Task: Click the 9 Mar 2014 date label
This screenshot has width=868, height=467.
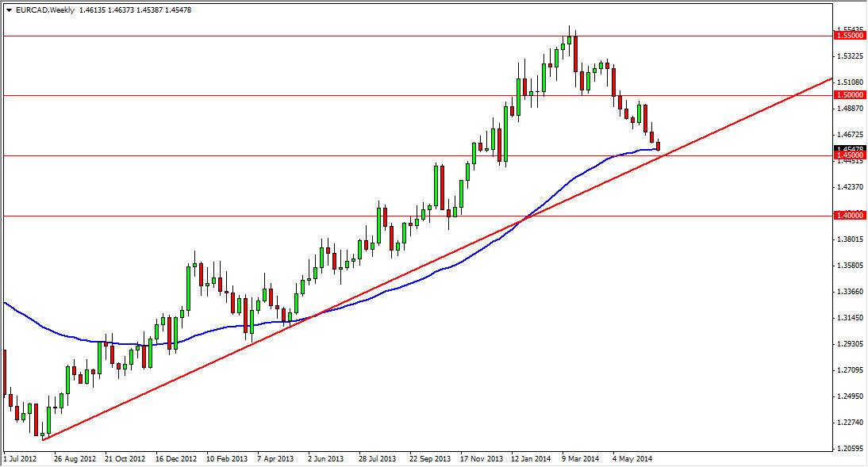Action: click(581, 459)
